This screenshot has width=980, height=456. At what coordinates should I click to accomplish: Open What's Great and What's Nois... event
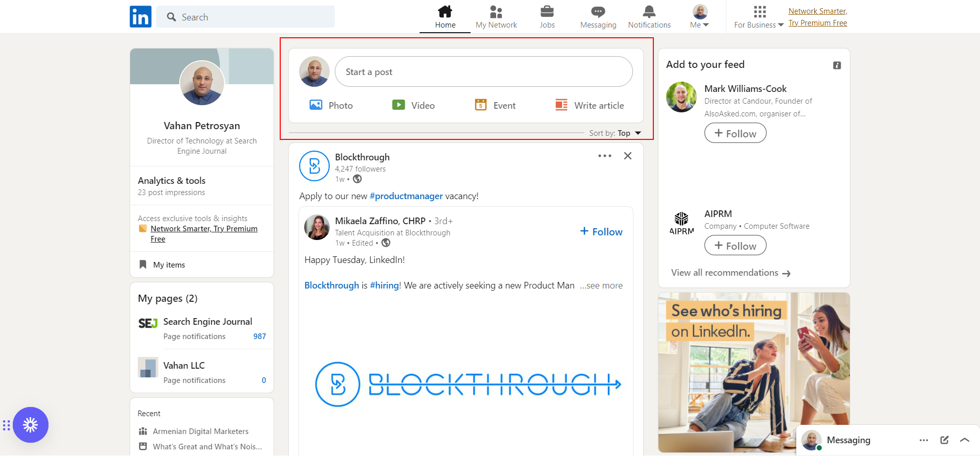(x=207, y=447)
